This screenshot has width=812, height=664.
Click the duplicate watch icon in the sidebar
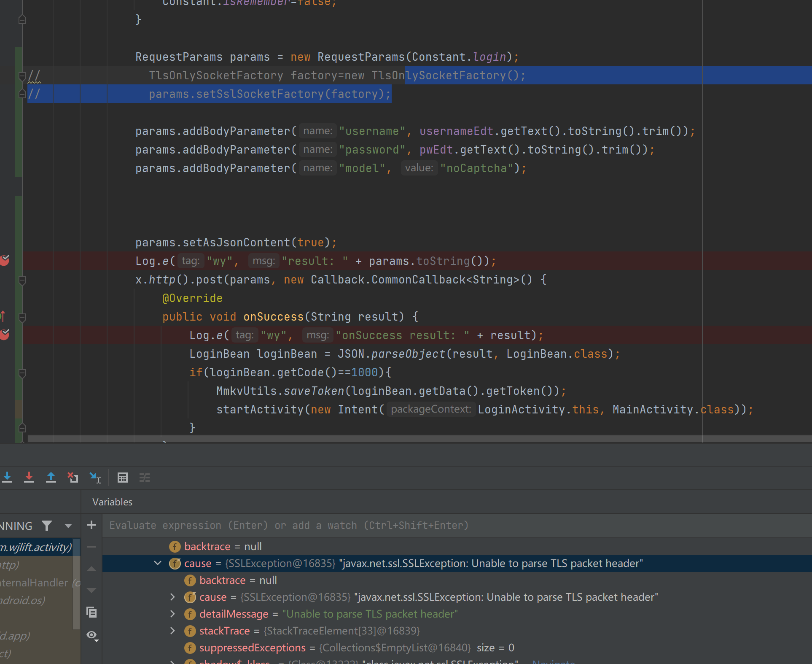[91, 612]
